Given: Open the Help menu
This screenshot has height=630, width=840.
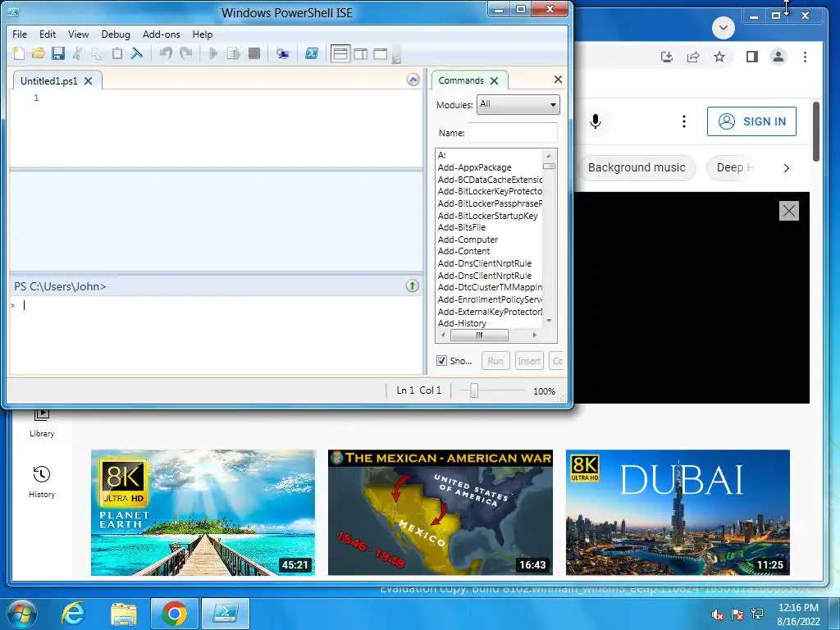Looking at the screenshot, I should point(203,34).
